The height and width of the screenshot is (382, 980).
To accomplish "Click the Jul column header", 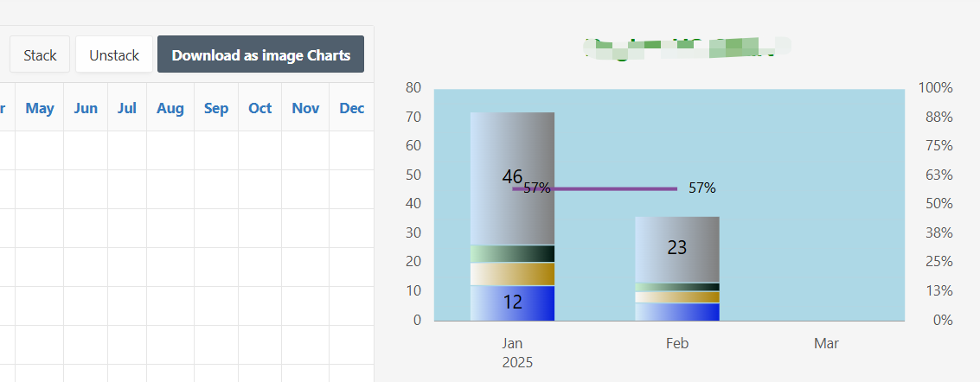I will point(127,108).
